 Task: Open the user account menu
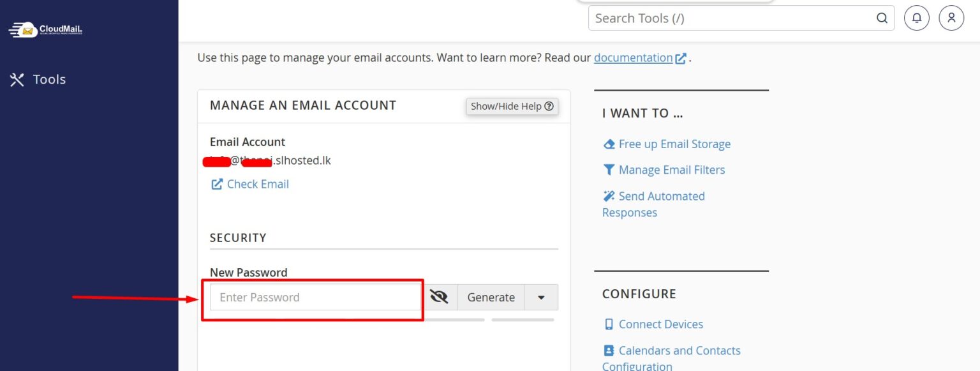coord(951,19)
